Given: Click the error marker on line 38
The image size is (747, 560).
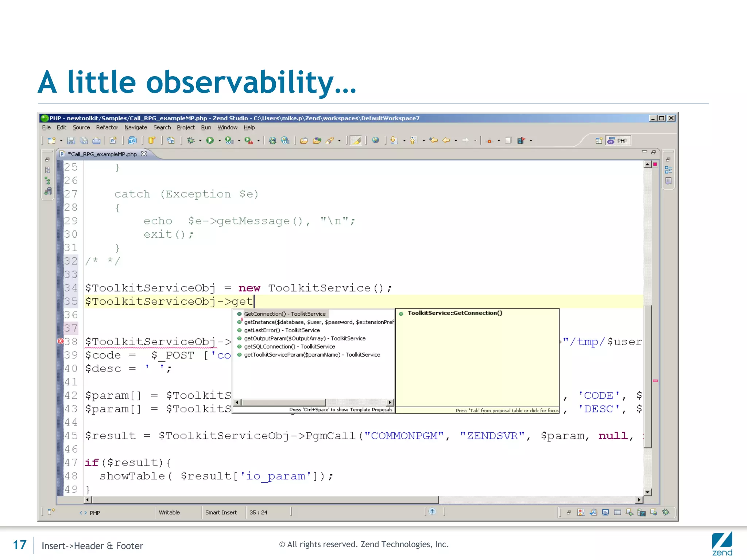Looking at the screenshot, I should [61, 342].
